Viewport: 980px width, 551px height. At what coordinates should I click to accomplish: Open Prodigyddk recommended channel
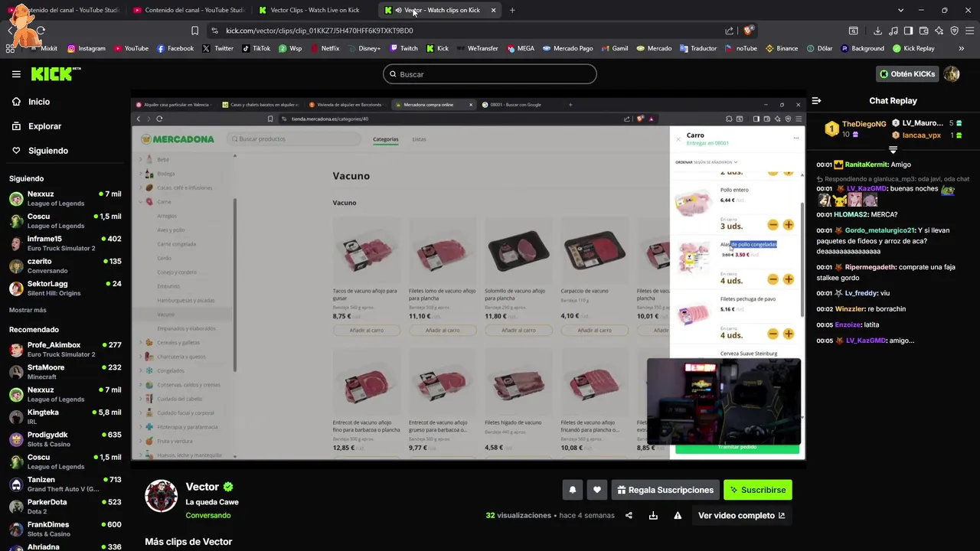coord(65,439)
